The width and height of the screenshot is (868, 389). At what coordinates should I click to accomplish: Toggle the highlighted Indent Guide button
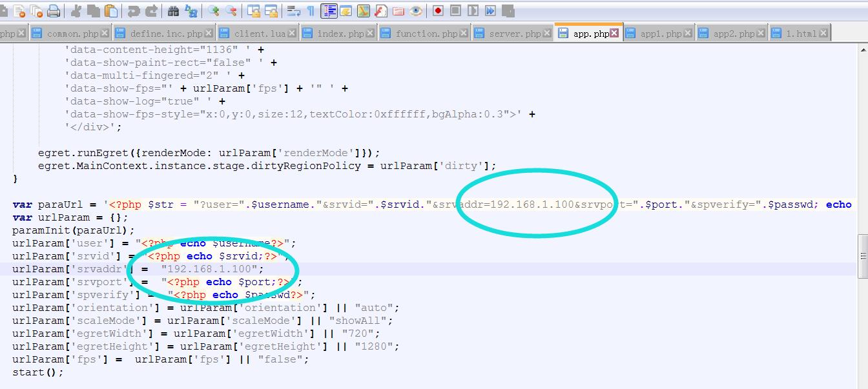point(329,11)
